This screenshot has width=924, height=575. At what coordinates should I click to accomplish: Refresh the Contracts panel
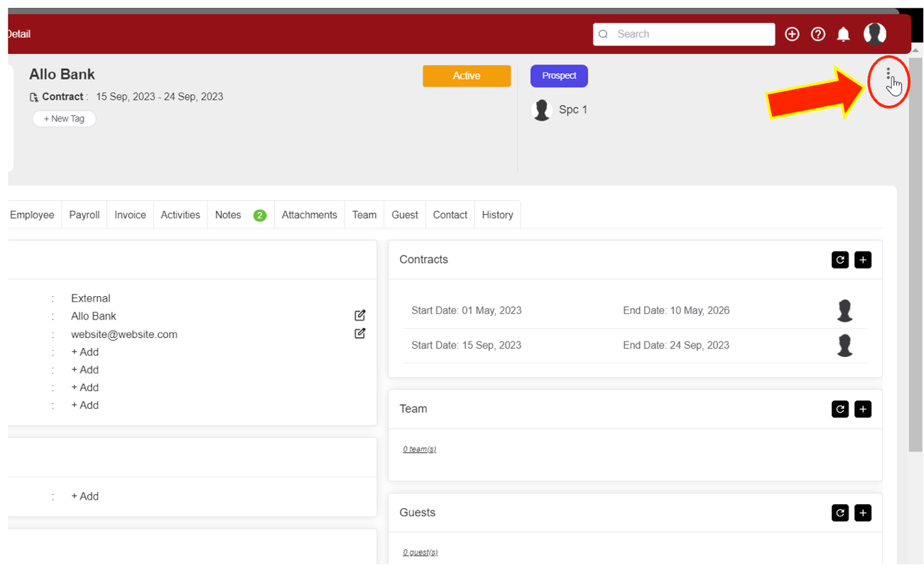point(839,260)
